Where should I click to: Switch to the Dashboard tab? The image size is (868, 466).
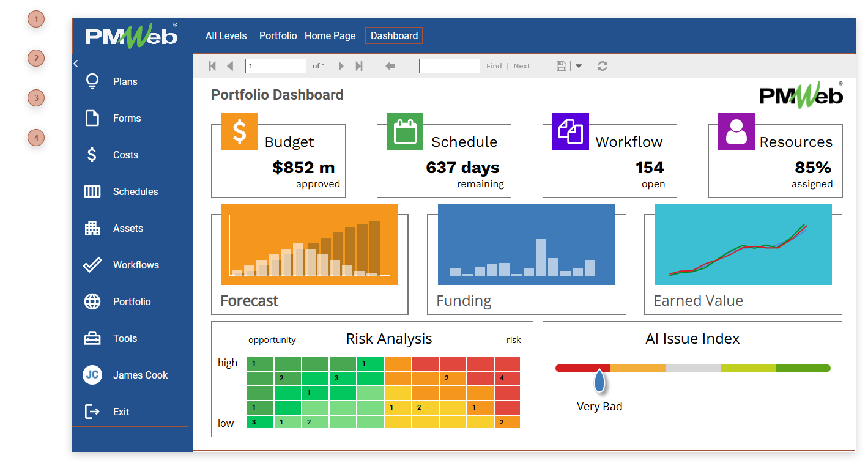tap(393, 35)
